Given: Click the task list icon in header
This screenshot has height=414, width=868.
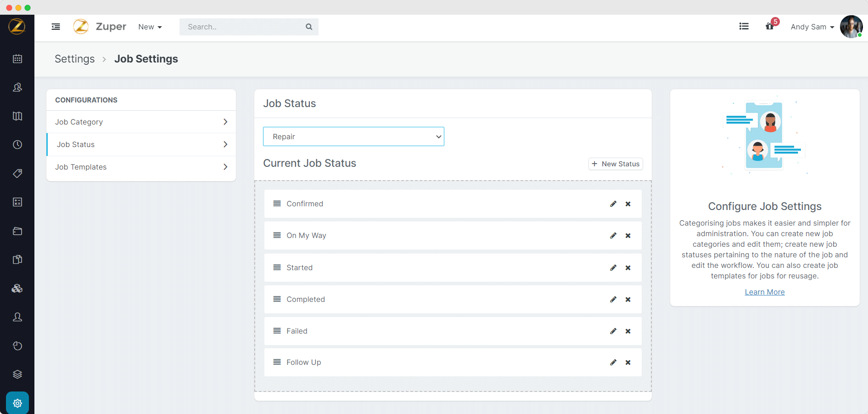Looking at the screenshot, I should tap(744, 27).
